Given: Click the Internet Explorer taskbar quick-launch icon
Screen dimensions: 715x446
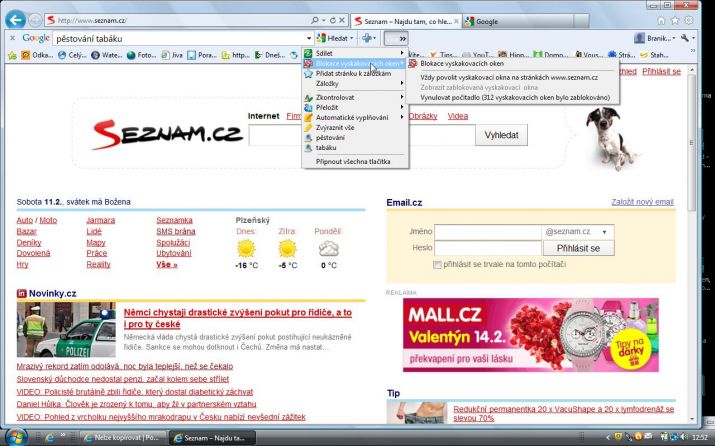Looking at the screenshot, I should click(49, 438).
